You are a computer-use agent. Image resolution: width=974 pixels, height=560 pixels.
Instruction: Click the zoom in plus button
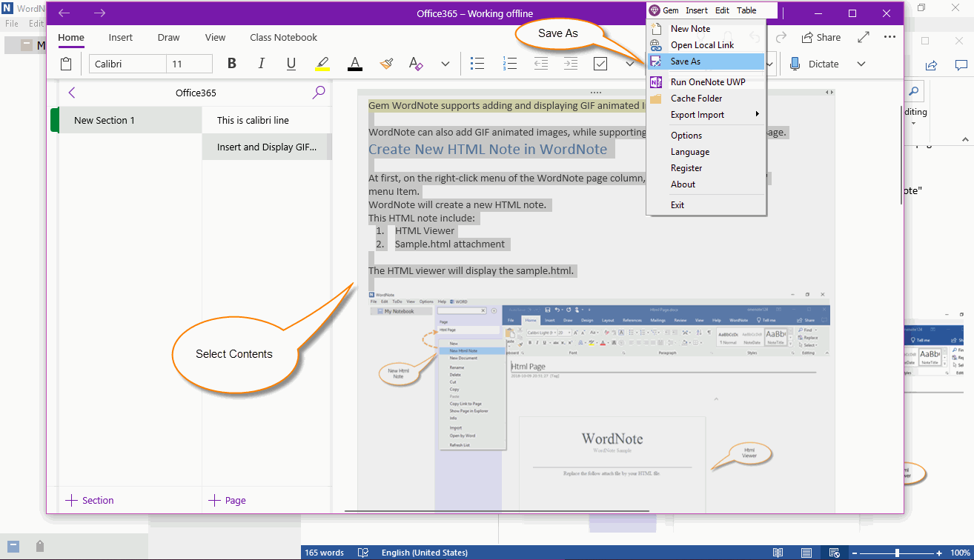939,553
